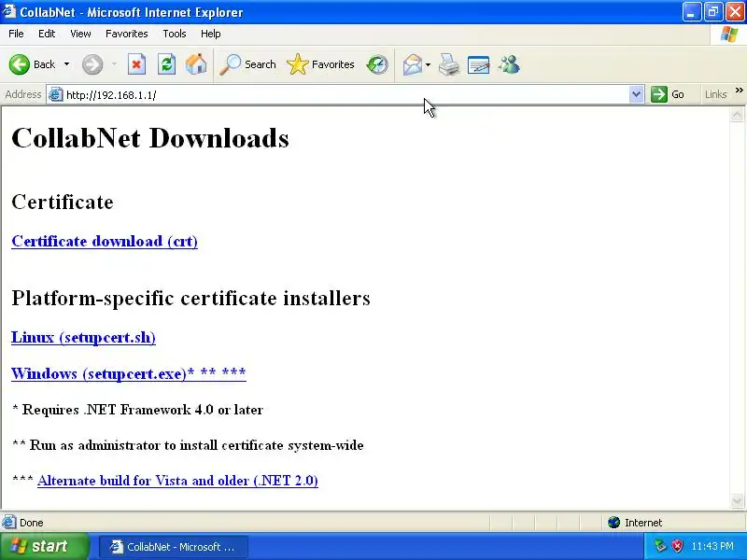Expand the Mail dropdown arrow
This screenshot has height=560, width=747.
(x=428, y=64)
